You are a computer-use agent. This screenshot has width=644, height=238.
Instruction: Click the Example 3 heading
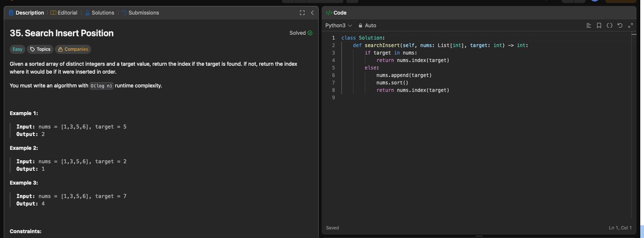24,183
